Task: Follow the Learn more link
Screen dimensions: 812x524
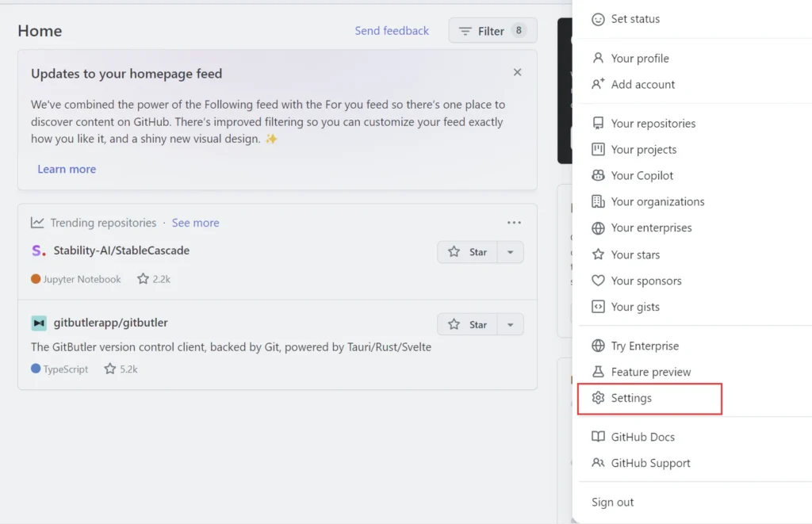Action: pos(67,169)
